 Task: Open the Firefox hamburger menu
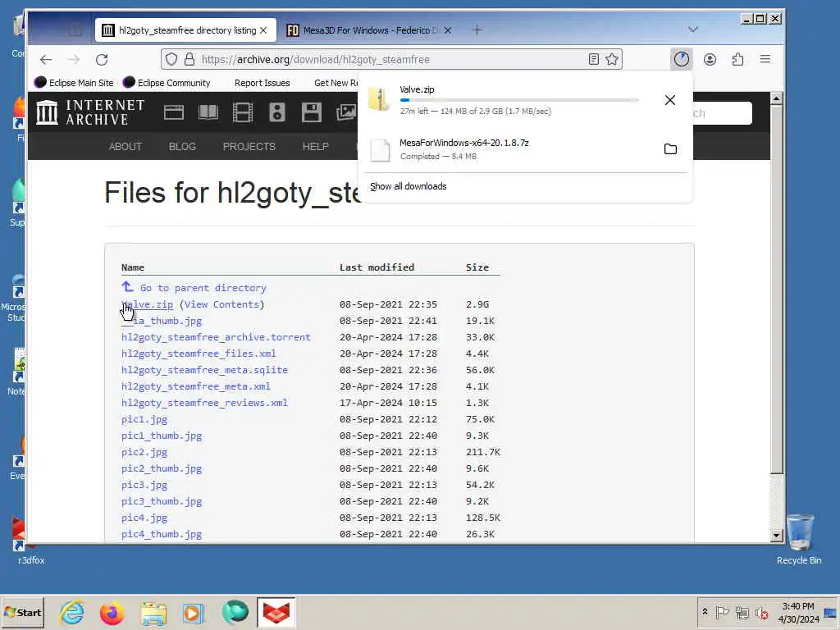point(765,59)
